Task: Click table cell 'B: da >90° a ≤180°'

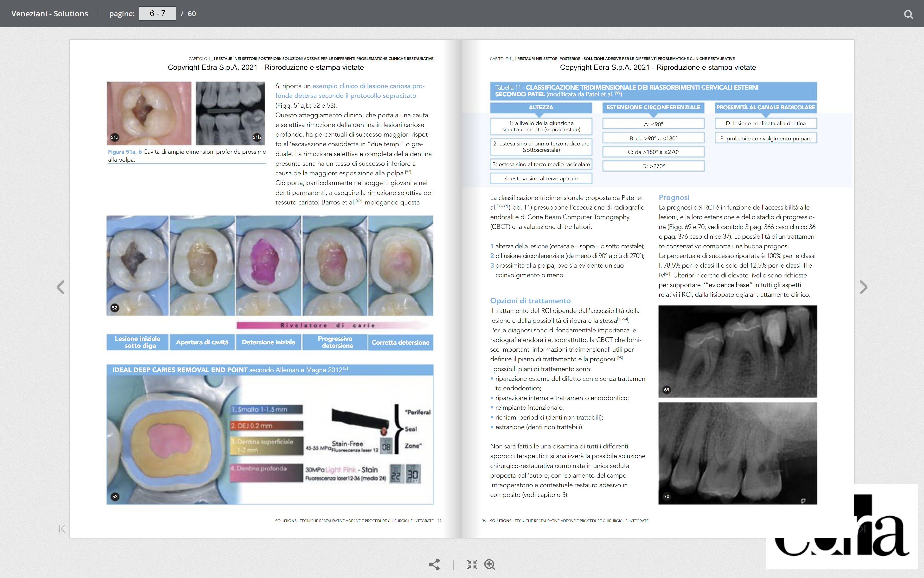Action: coord(653,138)
